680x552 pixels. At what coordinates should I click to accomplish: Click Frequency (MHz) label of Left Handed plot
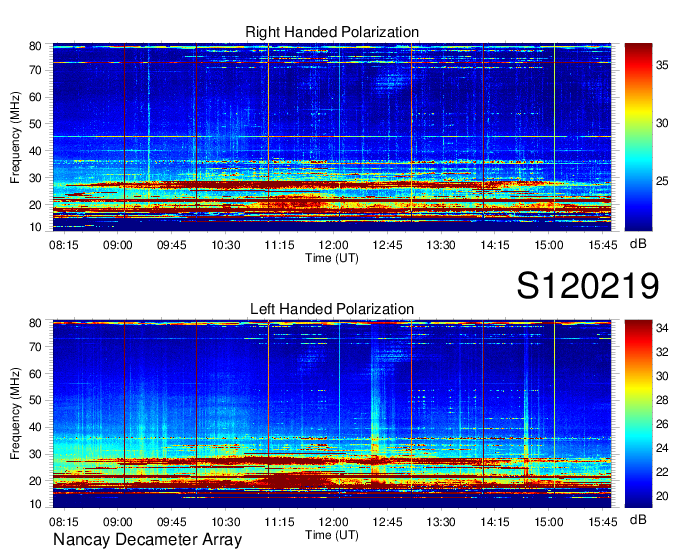tap(15, 414)
